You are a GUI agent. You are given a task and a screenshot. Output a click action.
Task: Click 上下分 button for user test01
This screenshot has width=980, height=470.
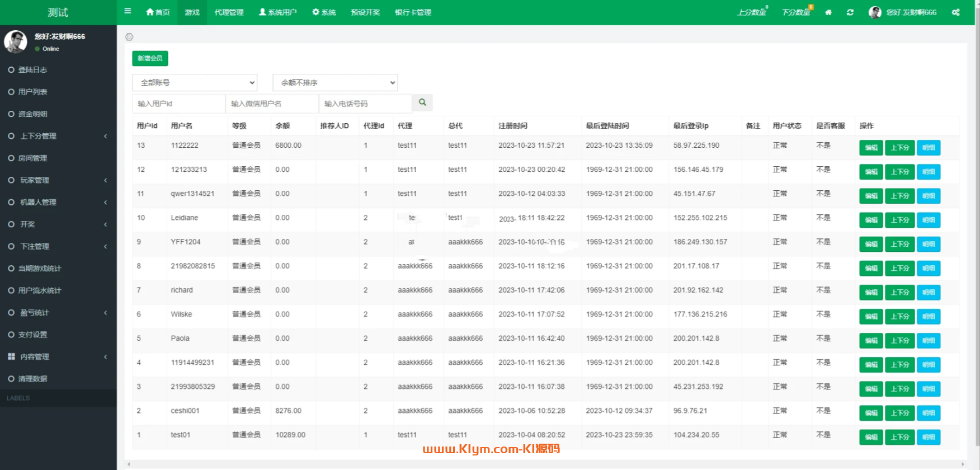click(899, 437)
